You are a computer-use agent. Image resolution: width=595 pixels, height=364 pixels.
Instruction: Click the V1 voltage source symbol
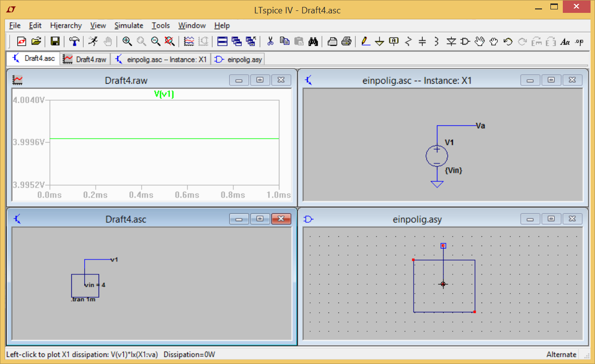[x=437, y=156]
